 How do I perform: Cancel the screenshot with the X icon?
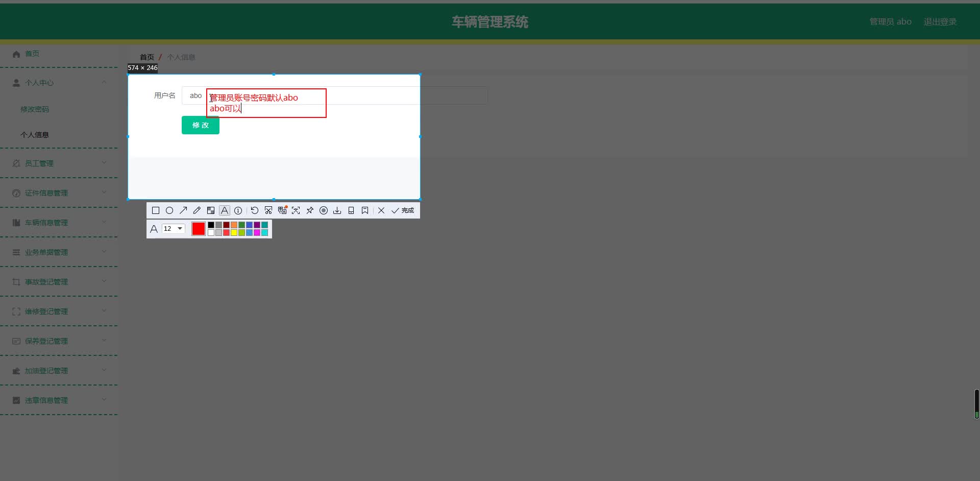coord(381,210)
